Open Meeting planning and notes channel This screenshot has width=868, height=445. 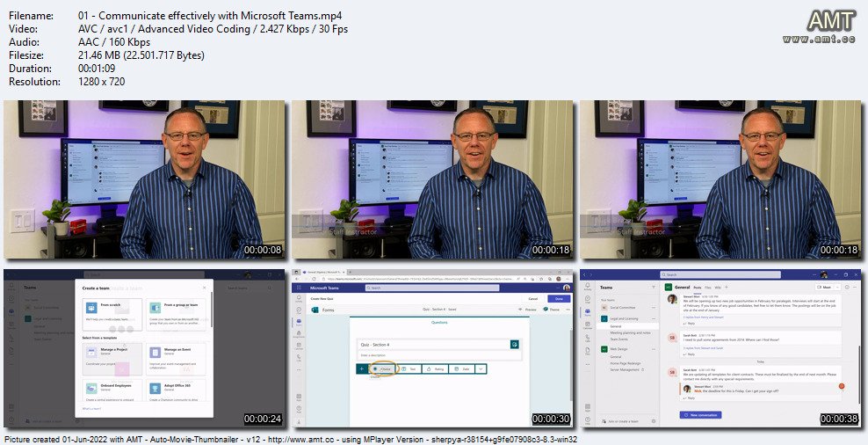click(630, 332)
